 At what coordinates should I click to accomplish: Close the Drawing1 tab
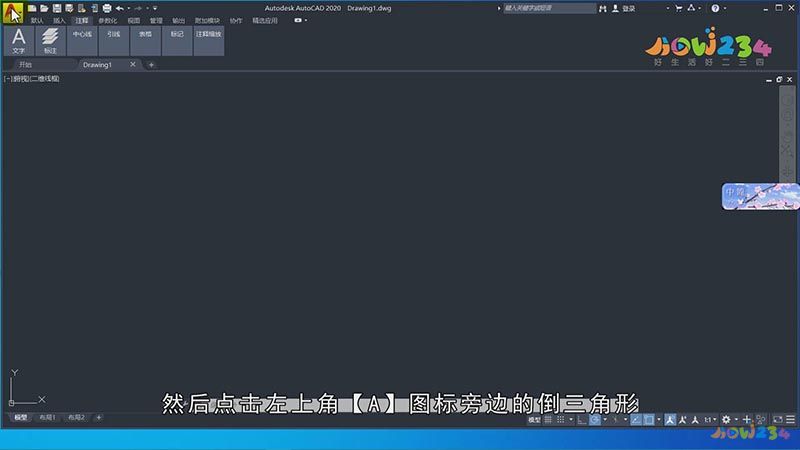133,64
